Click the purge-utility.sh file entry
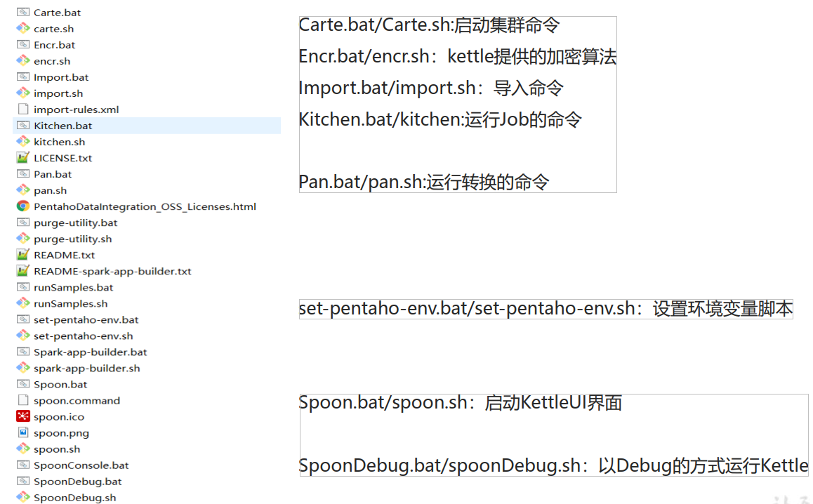The image size is (813, 504). coord(72,239)
